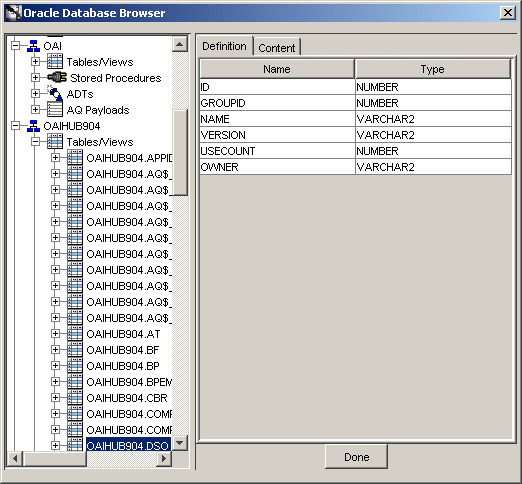Select the highlighted OAIHUB904.DSO row
The height and width of the screenshot is (484, 522).
(x=128, y=445)
